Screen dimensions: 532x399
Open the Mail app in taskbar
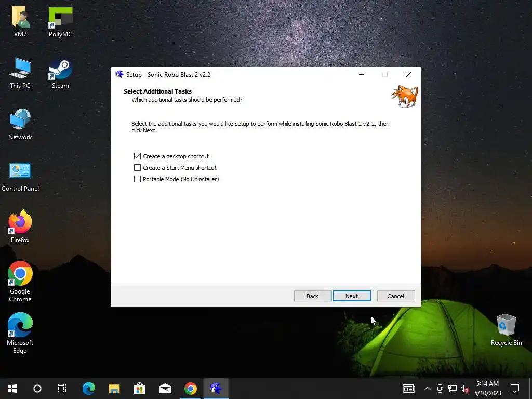[165, 389]
